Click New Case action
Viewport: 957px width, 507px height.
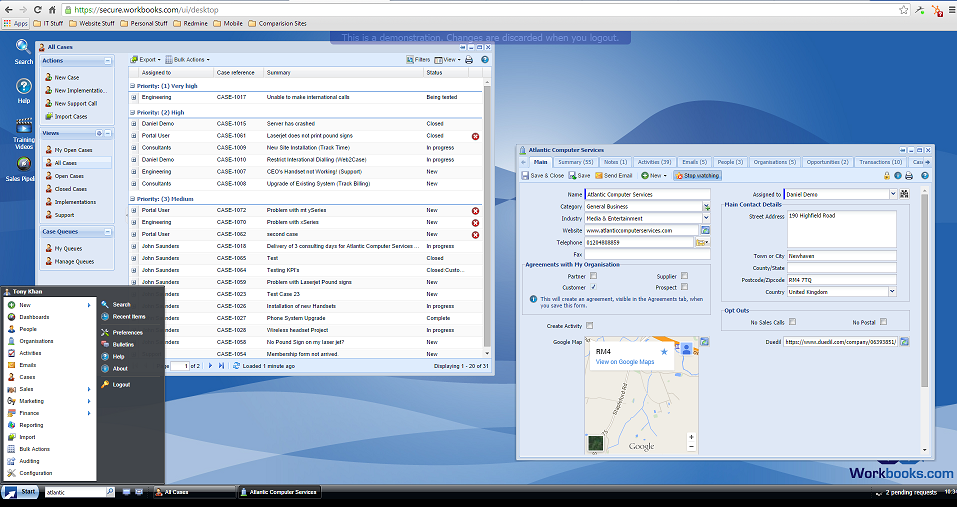click(x=62, y=77)
